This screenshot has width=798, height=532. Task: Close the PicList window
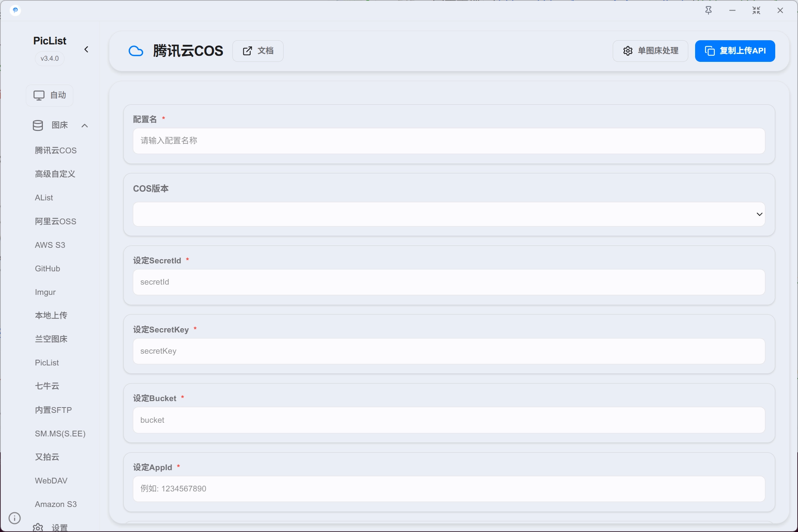click(x=780, y=11)
